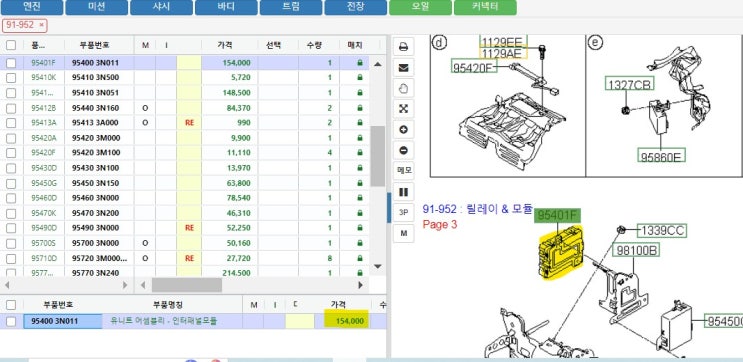The height and width of the screenshot is (362, 743).
Task: Check the box for row 95410 3N051
Action: 11,92
